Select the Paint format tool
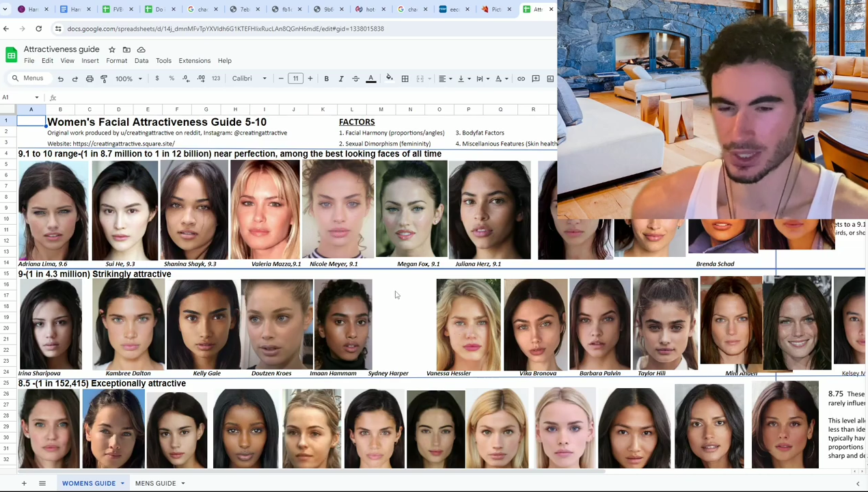The height and width of the screenshot is (492, 868). (104, 79)
